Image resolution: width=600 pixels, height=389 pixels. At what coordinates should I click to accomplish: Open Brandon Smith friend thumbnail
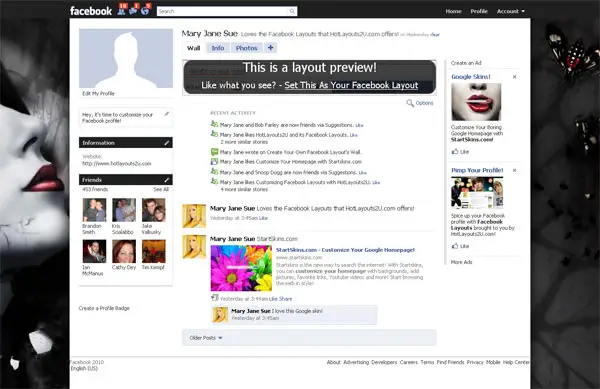click(94, 210)
